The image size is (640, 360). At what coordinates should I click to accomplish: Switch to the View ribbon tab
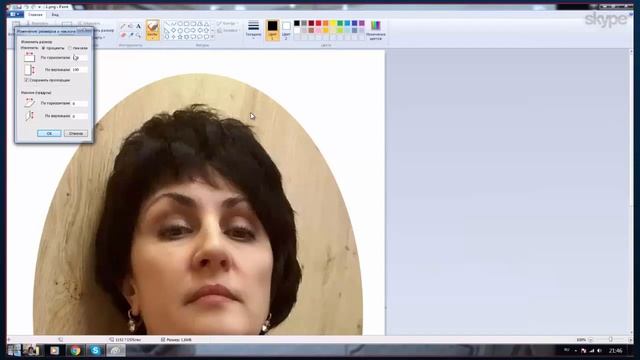coord(55,14)
